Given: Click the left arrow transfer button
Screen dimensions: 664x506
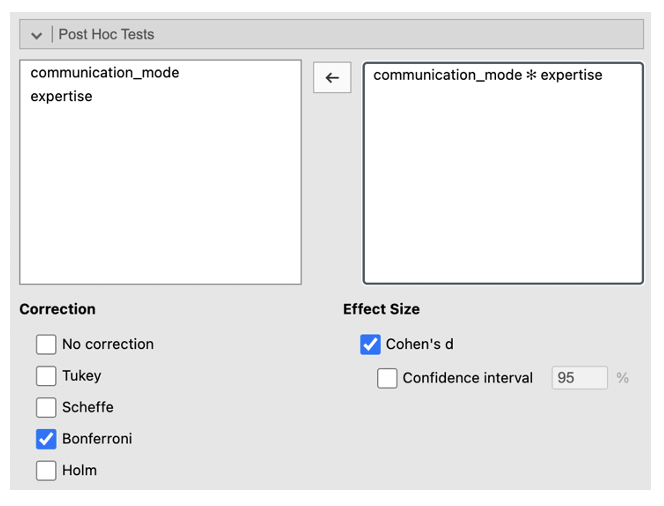Looking at the screenshot, I should pyautogui.click(x=332, y=78).
